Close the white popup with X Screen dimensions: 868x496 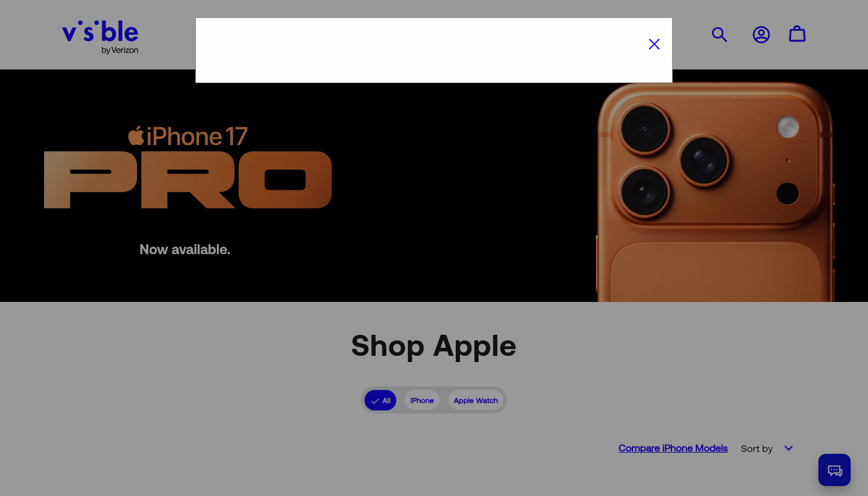pos(654,44)
